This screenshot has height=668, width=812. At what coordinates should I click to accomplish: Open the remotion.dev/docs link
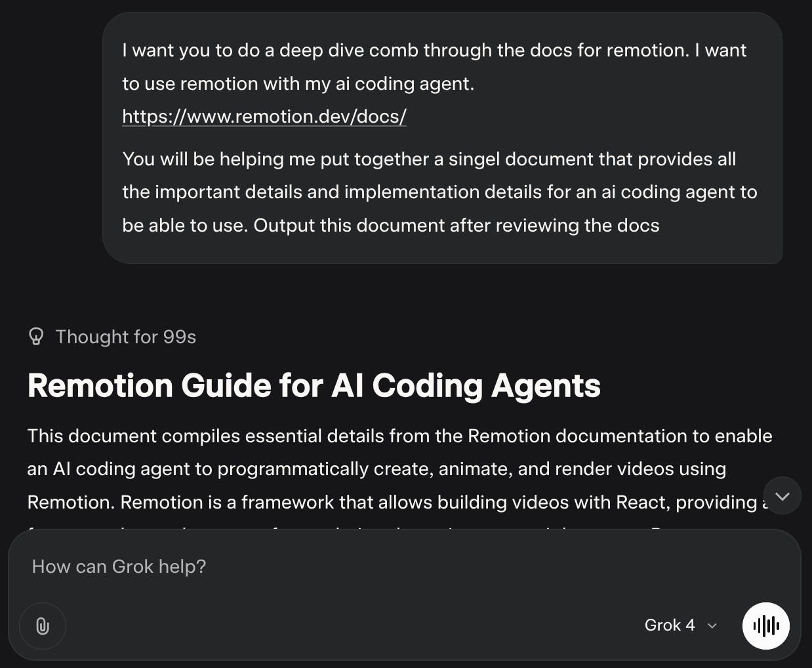coord(264,117)
